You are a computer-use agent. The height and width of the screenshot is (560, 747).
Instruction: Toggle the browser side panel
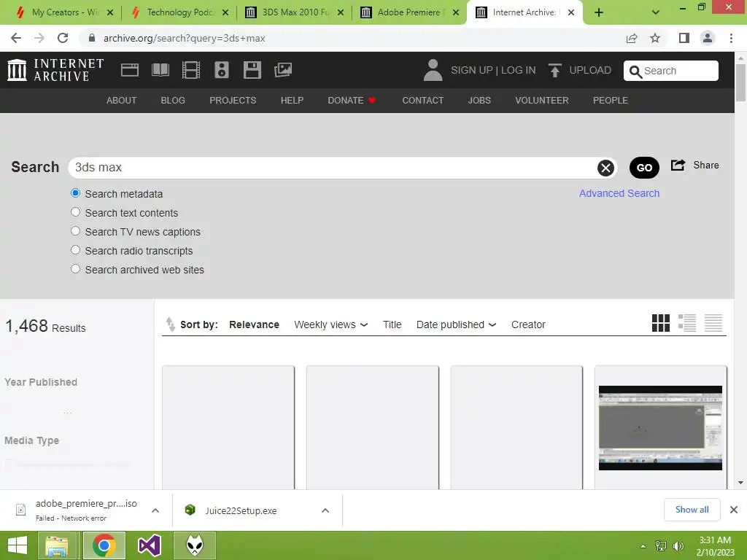[684, 38]
